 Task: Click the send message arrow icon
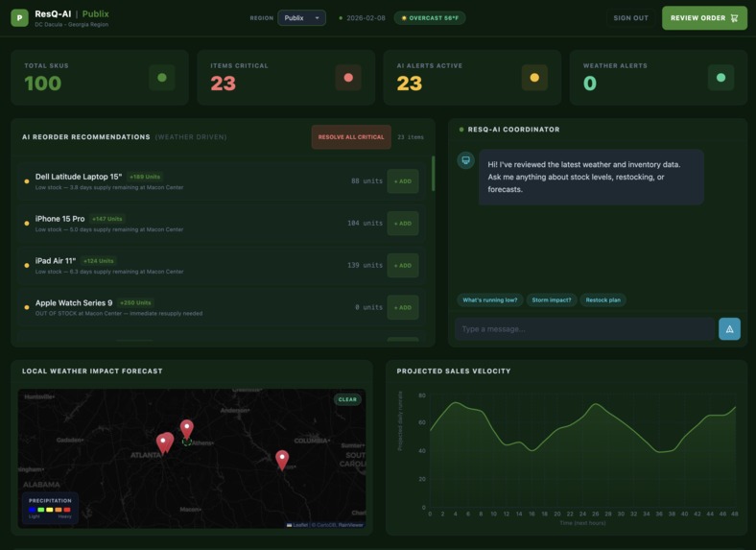[729, 329]
